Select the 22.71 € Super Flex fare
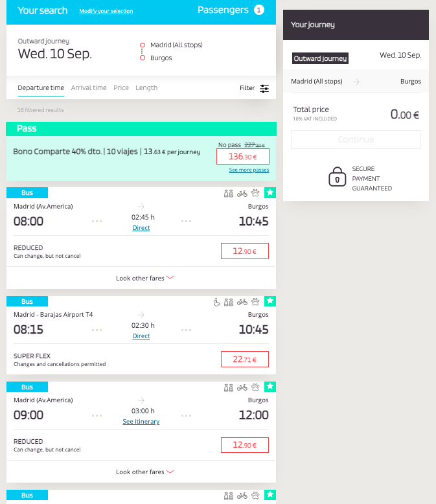Screen dimensions: 436x504 coord(244,360)
